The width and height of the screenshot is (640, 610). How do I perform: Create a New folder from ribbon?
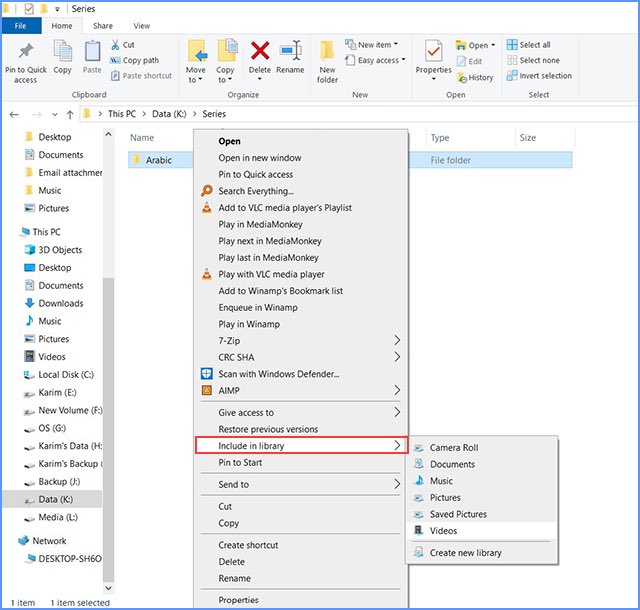[327, 62]
